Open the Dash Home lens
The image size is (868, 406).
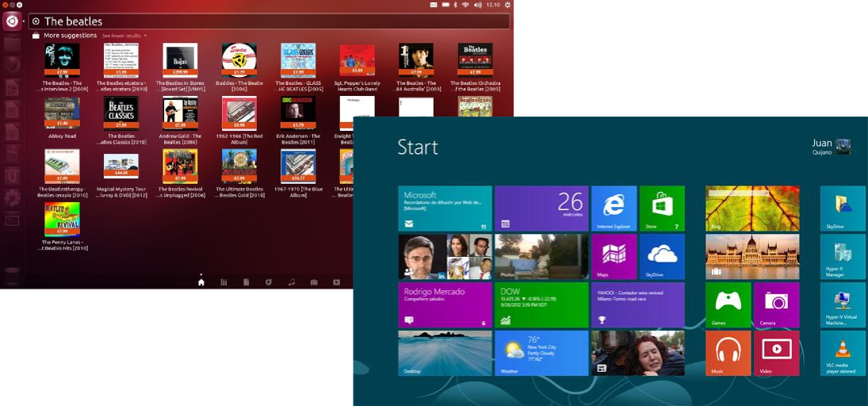201,282
